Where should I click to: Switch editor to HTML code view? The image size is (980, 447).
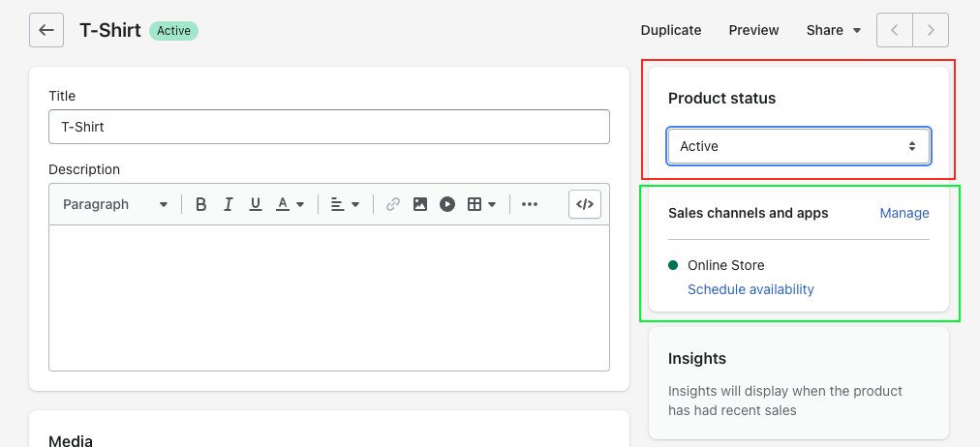coord(585,204)
